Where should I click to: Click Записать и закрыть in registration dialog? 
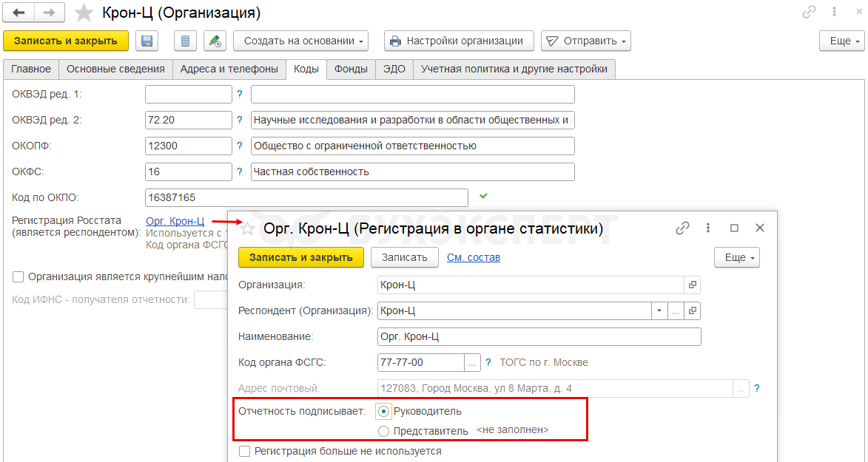click(x=301, y=257)
